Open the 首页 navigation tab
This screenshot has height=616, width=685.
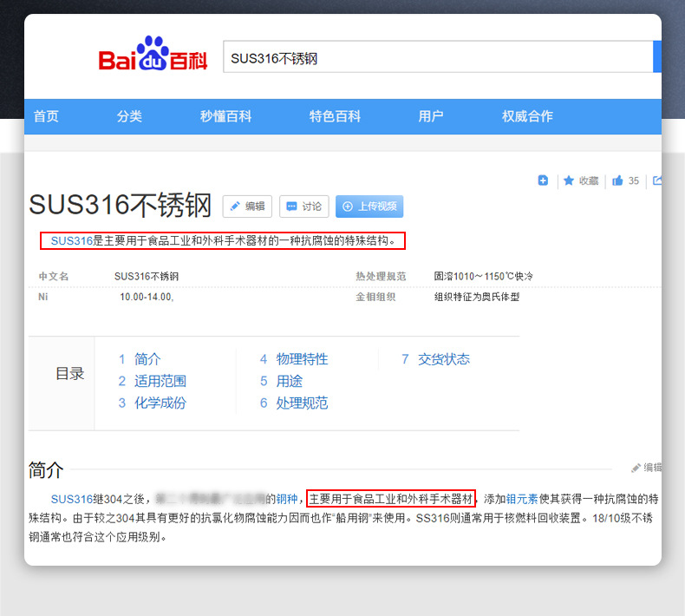[46, 116]
